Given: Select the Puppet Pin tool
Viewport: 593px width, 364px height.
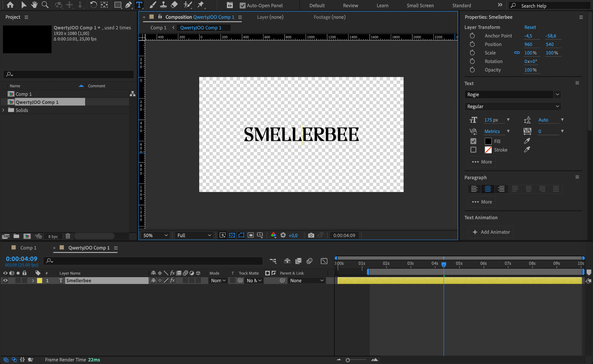Looking at the screenshot, I should pos(200,5).
